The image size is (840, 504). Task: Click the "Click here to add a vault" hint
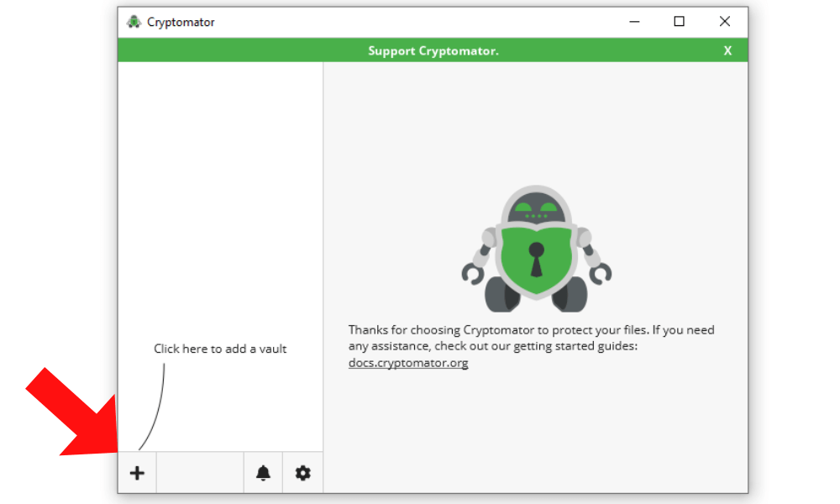pyautogui.click(x=220, y=349)
